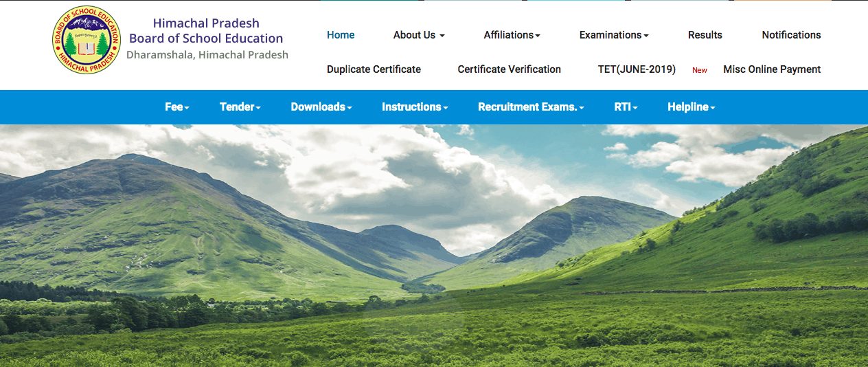Open the TET(JUNE-2019) link
The image size is (868, 367).
point(637,69)
